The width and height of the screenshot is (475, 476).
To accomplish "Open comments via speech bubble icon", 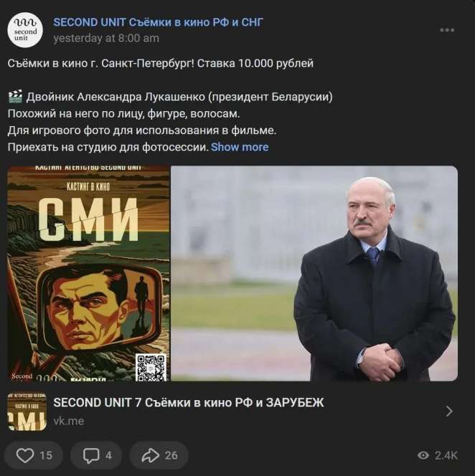I will [91, 455].
